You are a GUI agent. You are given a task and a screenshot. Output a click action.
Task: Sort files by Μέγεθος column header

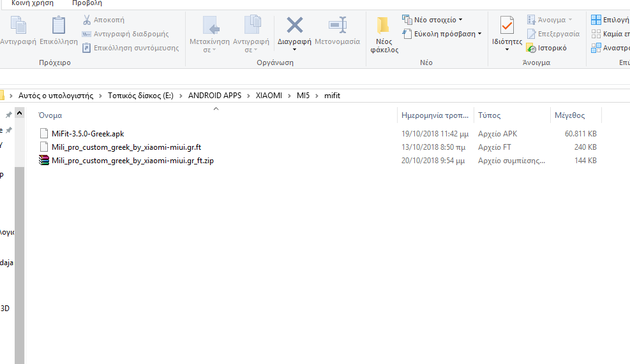click(569, 115)
